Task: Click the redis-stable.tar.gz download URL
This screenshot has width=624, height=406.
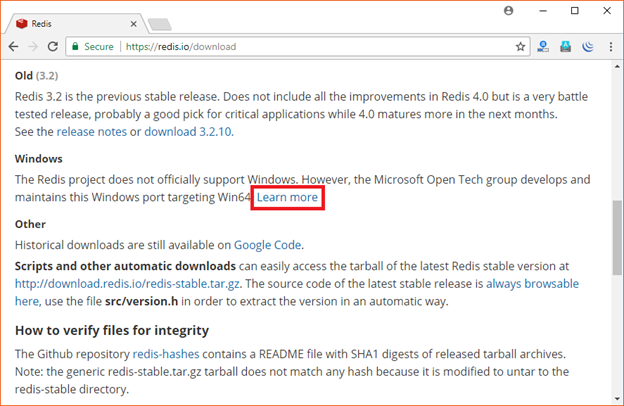Action: 127,284
